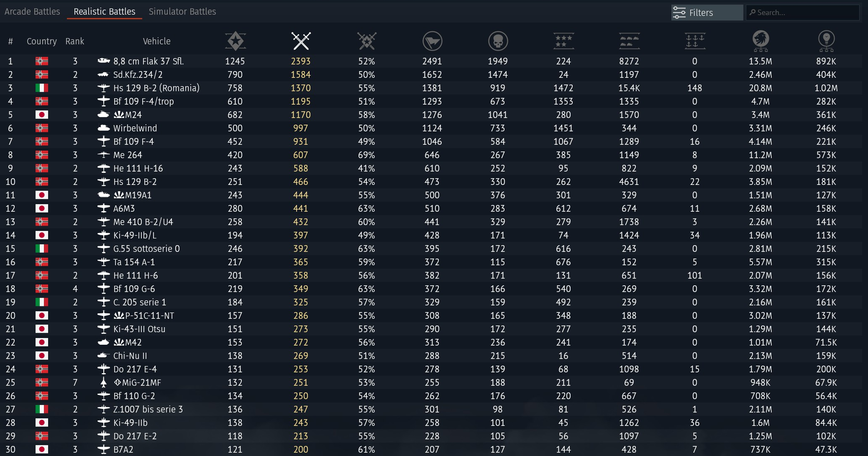Sort by crossed swords battles column icon
This screenshot has height=456, width=868.
301,41
